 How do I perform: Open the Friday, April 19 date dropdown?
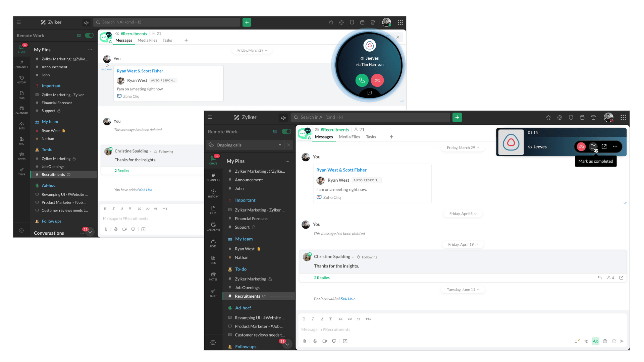463,244
